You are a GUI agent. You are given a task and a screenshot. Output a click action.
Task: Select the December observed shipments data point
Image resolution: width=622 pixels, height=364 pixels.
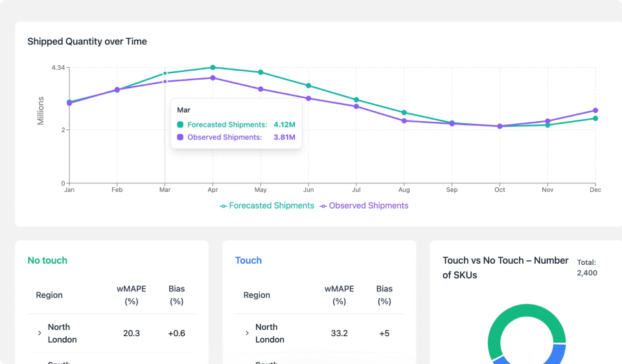point(595,110)
